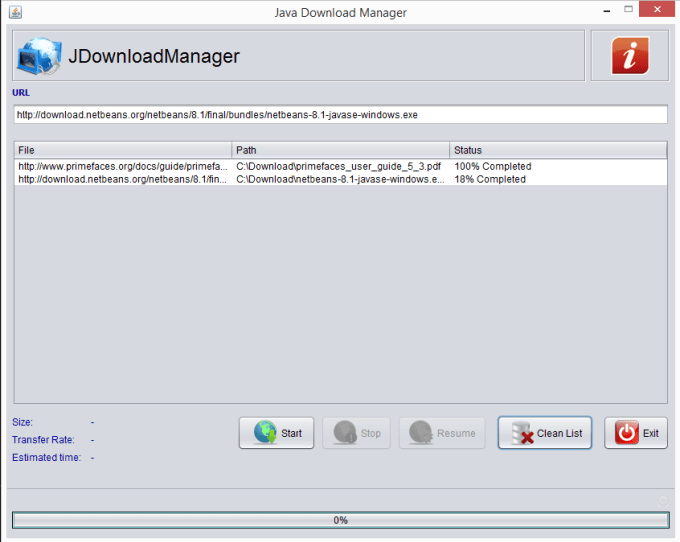The width and height of the screenshot is (680, 542).
Task: Click the 0% progress bar
Action: [x=340, y=520]
